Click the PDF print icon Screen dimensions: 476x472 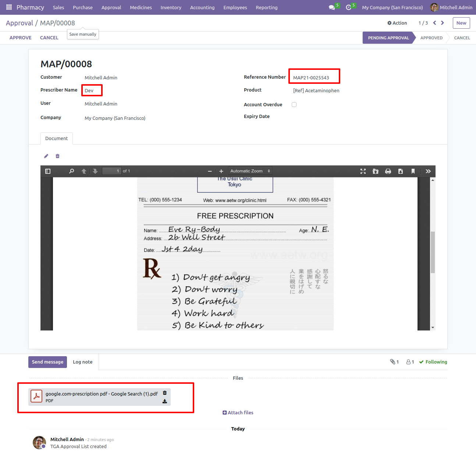[388, 171]
